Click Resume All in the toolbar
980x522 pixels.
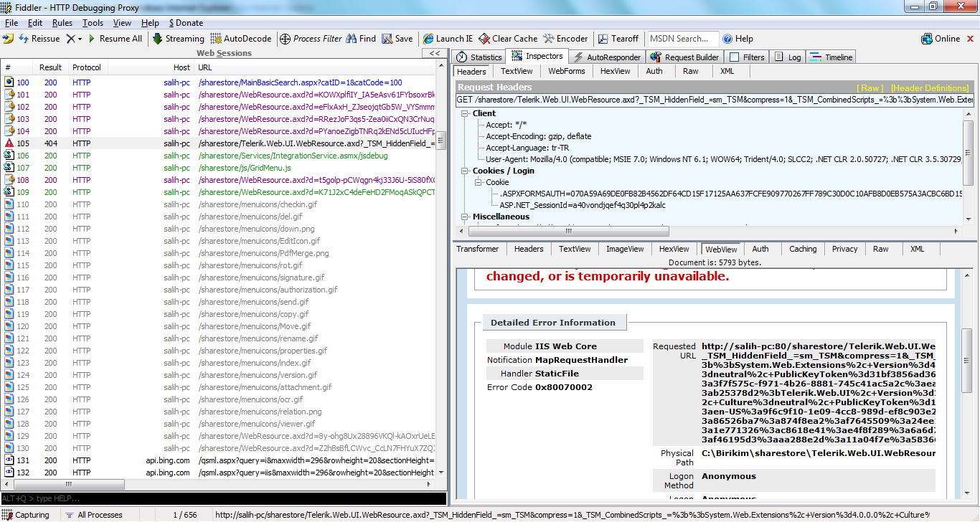click(x=114, y=39)
